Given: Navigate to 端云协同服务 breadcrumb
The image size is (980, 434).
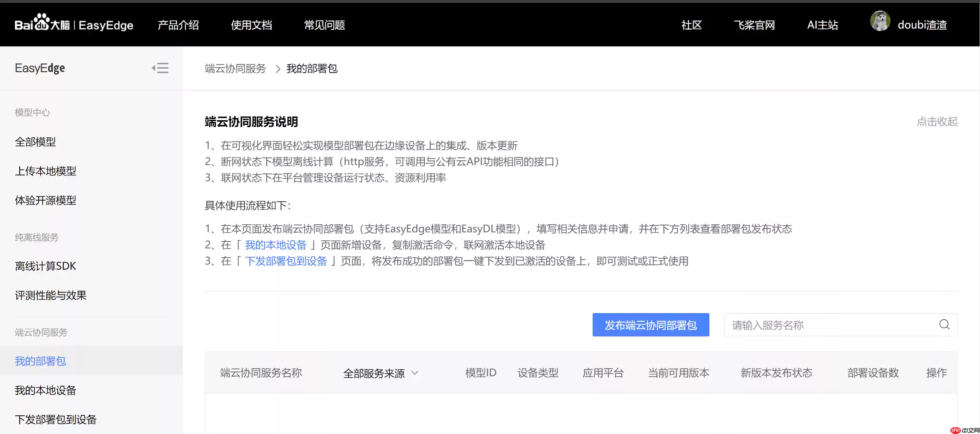Looking at the screenshot, I should (x=234, y=69).
